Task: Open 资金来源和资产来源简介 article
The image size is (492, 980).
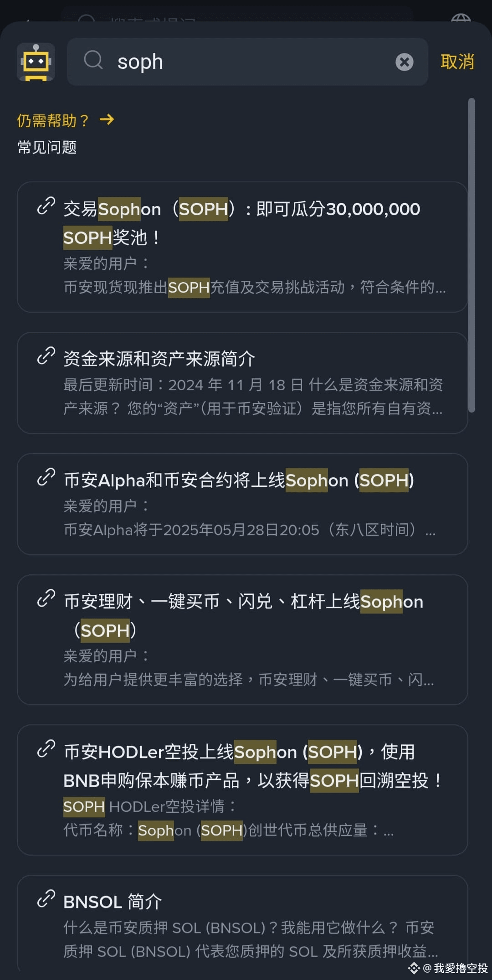Action: (242, 383)
